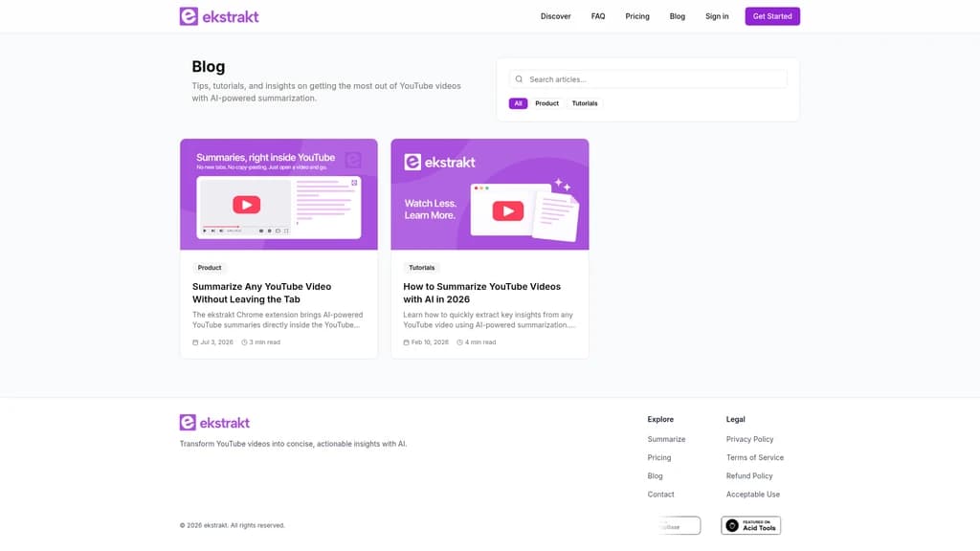Image resolution: width=980 pixels, height=551 pixels.
Task: Open article Summarize Any YouTube Video Without Leaving the Tab
Action: pyautogui.click(x=262, y=293)
